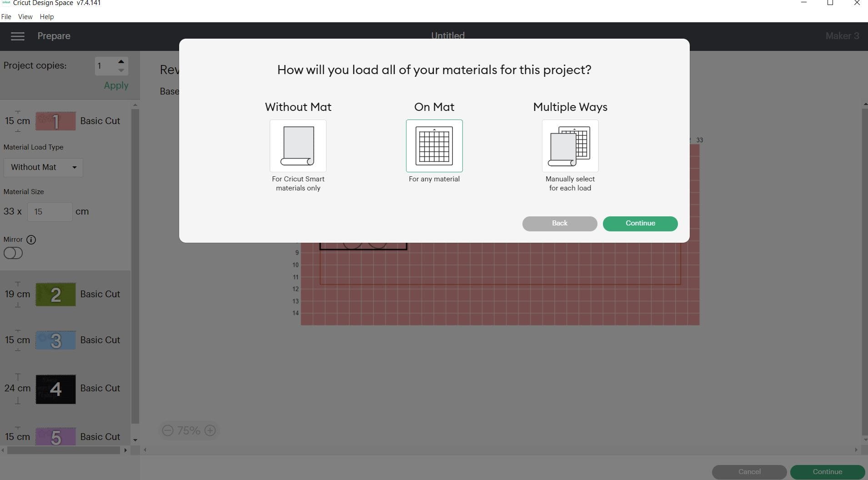Click the Maker 3 machine label
This screenshot has height=480, width=868.
tap(842, 36)
